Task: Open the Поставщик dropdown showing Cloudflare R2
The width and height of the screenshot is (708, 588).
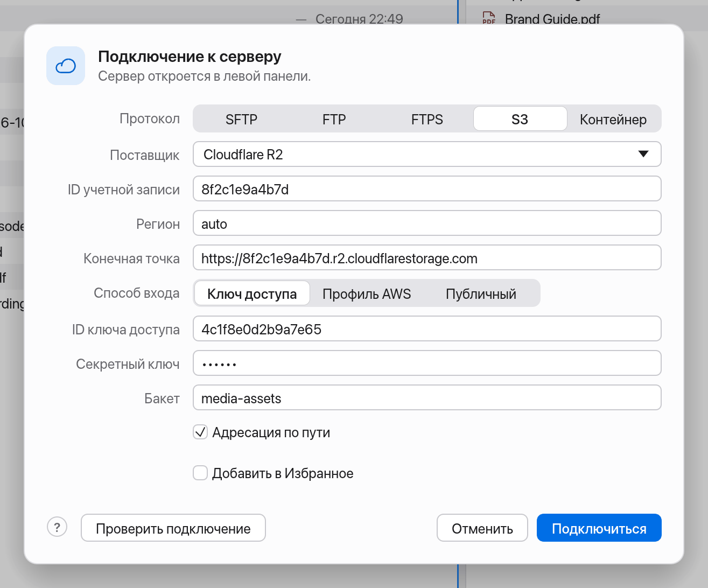Action: (x=427, y=154)
